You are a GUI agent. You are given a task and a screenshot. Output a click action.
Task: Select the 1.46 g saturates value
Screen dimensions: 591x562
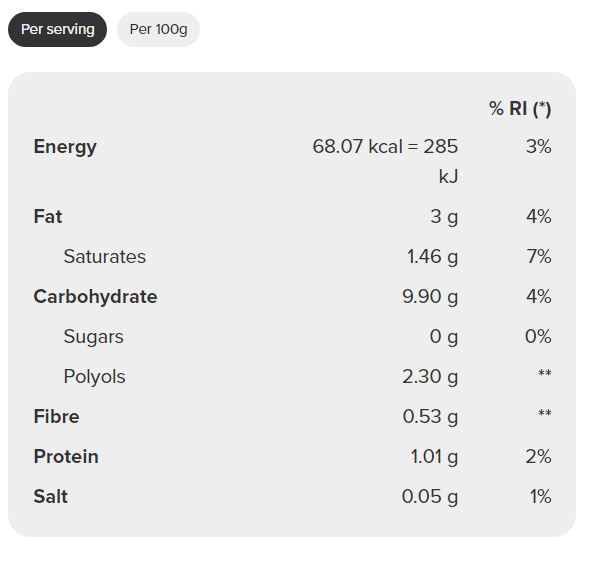click(433, 257)
